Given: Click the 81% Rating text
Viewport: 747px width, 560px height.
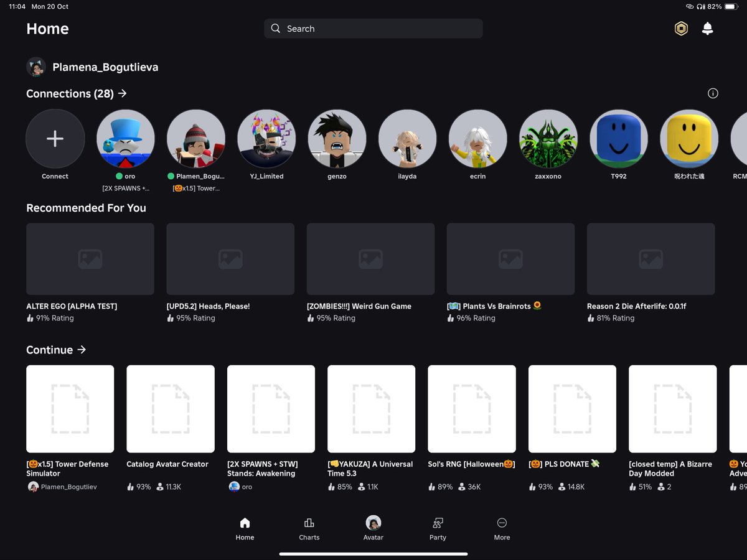Looking at the screenshot, I should pyautogui.click(x=616, y=318).
